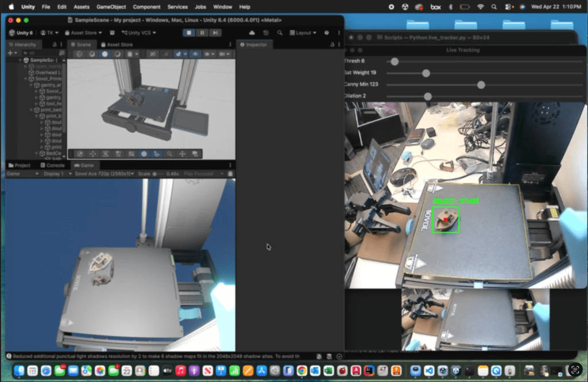Open the Undo History clock icon
This screenshot has height=382, width=588.
pos(266,33)
